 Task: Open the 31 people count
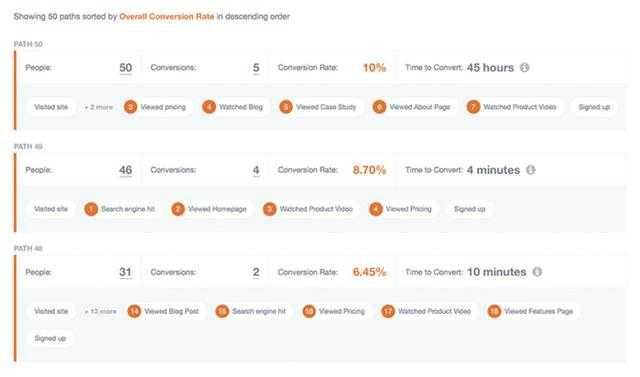(125, 272)
